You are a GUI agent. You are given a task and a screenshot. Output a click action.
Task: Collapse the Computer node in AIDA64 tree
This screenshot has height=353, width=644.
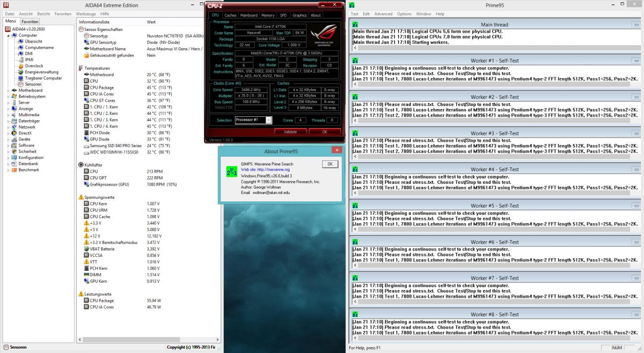point(9,35)
